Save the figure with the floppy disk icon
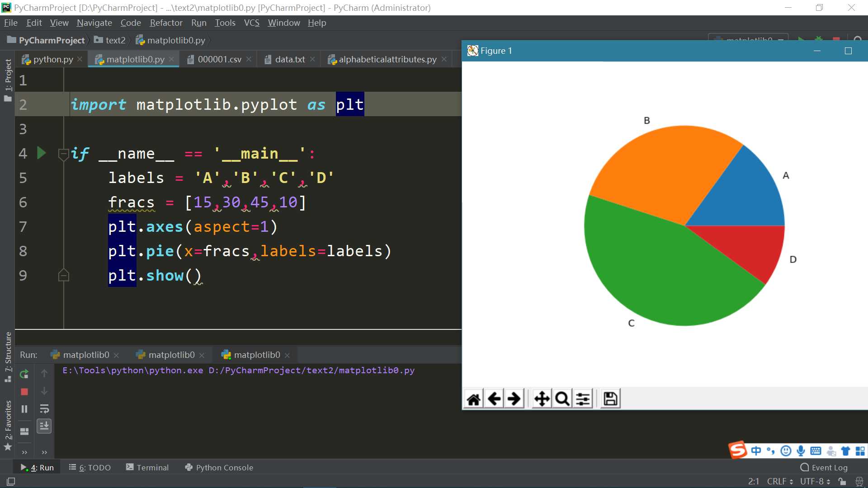868x488 pixels. pyautogui.click(x=610, y=399)
